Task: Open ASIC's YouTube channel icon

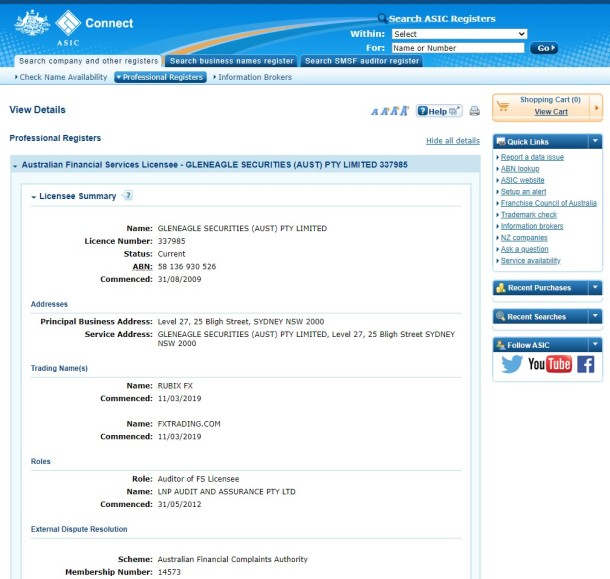Action: (x=549, y=364)
